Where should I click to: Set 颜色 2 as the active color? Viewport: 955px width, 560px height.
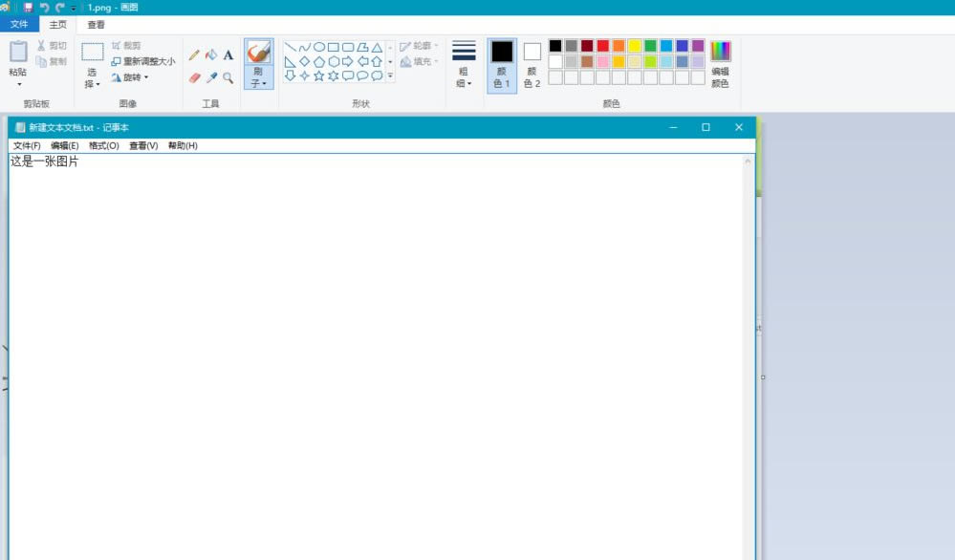coord(532,64)
